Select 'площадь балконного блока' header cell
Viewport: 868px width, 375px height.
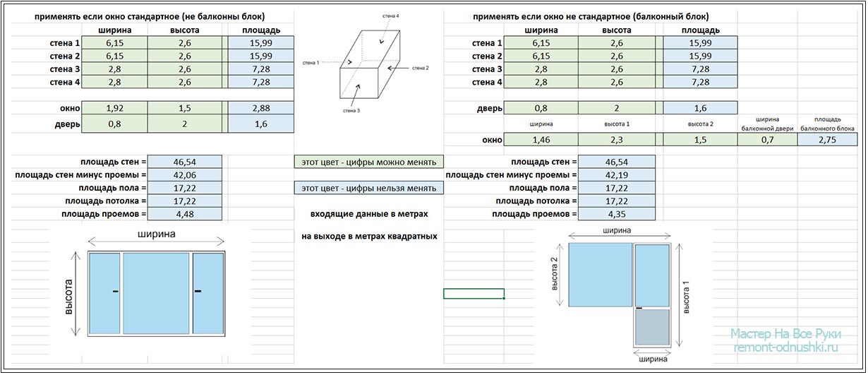(x=827, y=124)
